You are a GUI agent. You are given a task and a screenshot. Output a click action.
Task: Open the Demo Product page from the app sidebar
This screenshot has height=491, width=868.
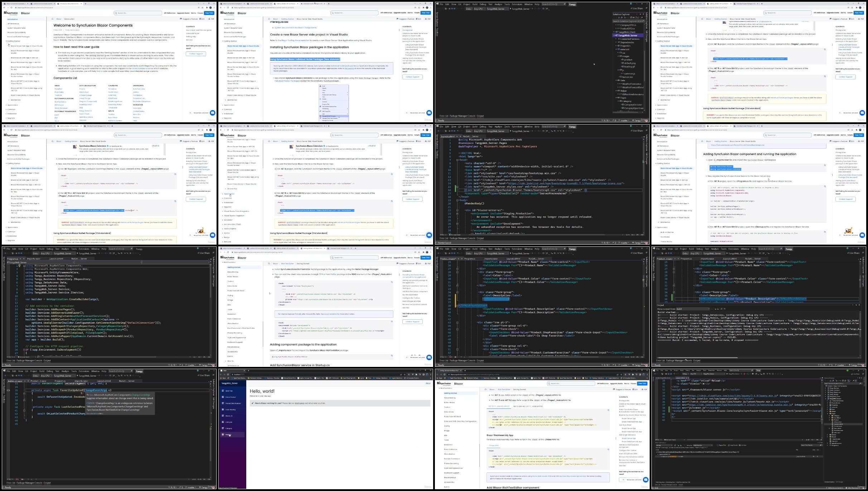click(230, 397)
